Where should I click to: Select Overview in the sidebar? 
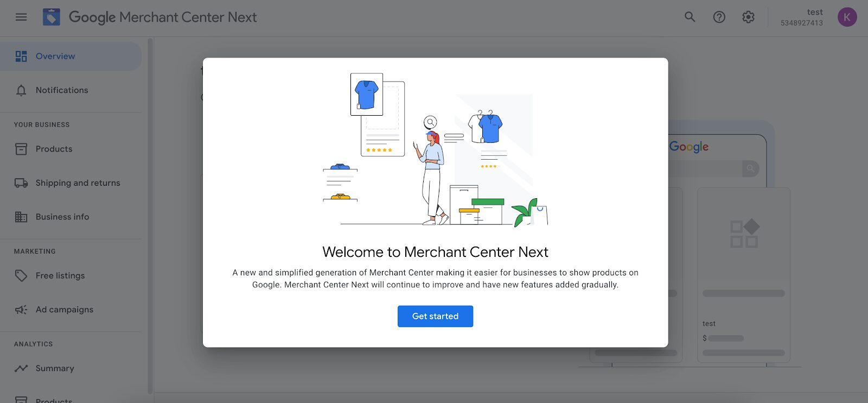point(71,56)
